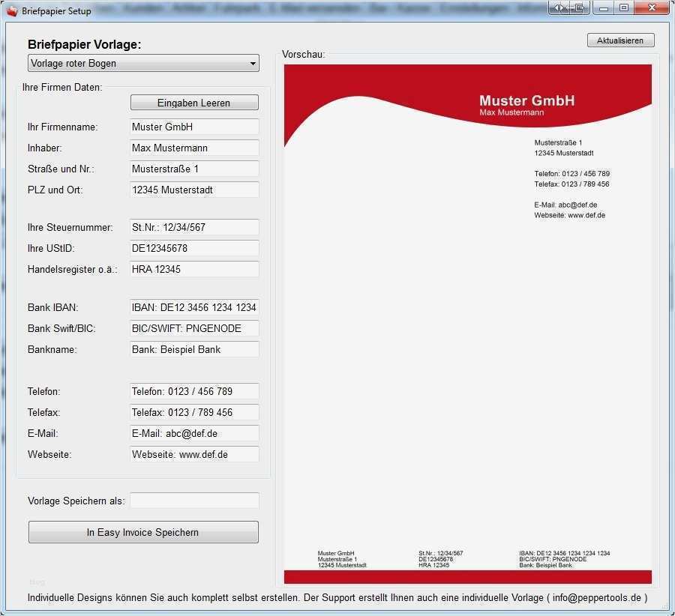Image resolution: width=675 pixels, height=616 pixels.
Task: Click the detach window icon in the title bar
Action: tap(578, 7)
